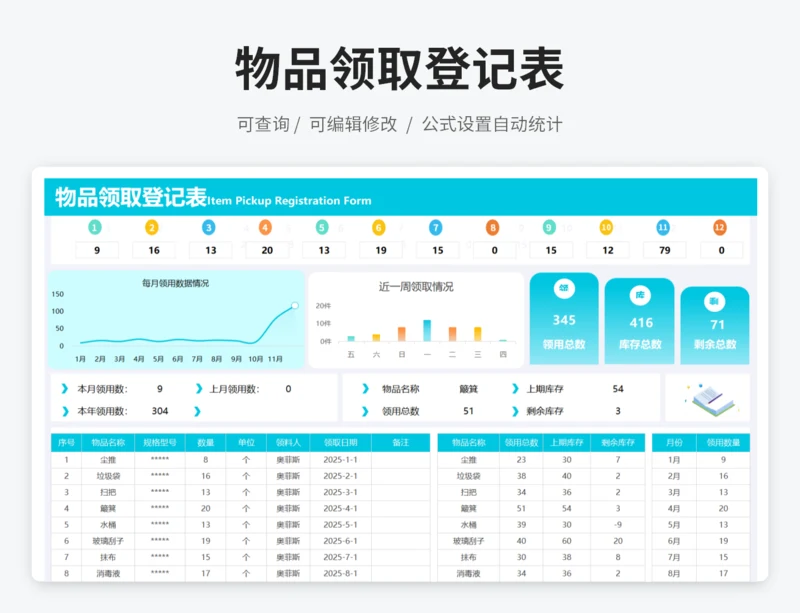Click the chevron beside 剩余库存 query label
This screenshot has height=613, width=800.
click(x=515, y=411)
